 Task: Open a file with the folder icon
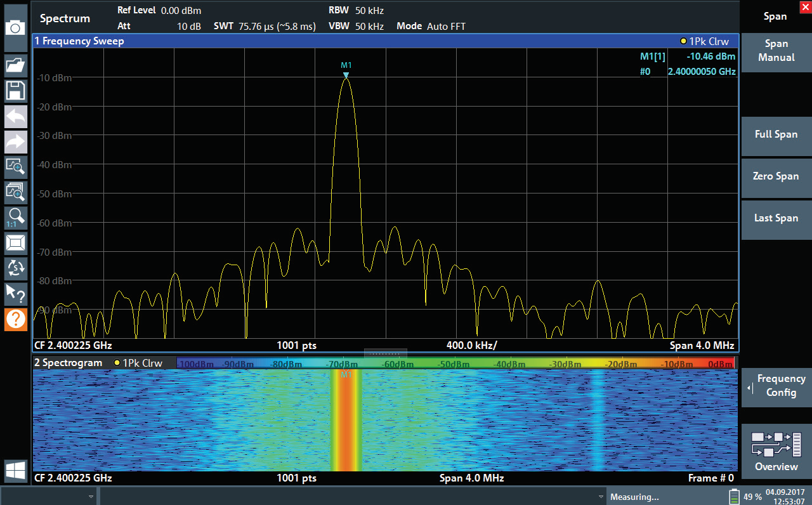click(15, 65)
